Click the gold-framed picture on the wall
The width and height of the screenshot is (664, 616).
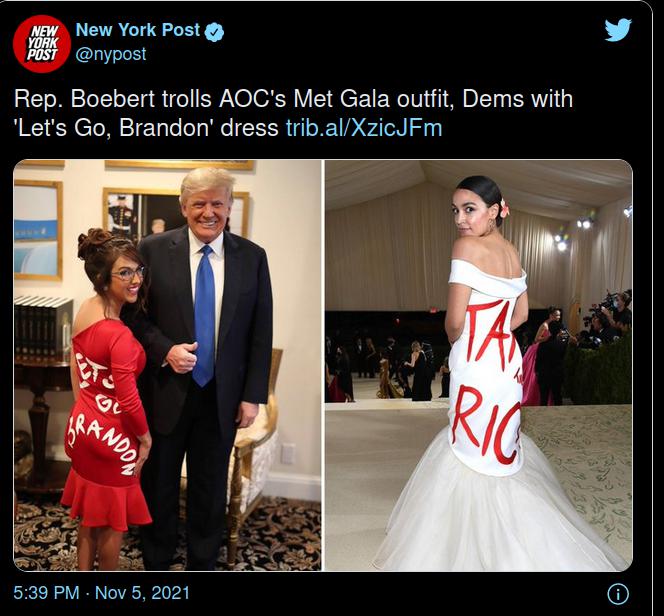38,230
